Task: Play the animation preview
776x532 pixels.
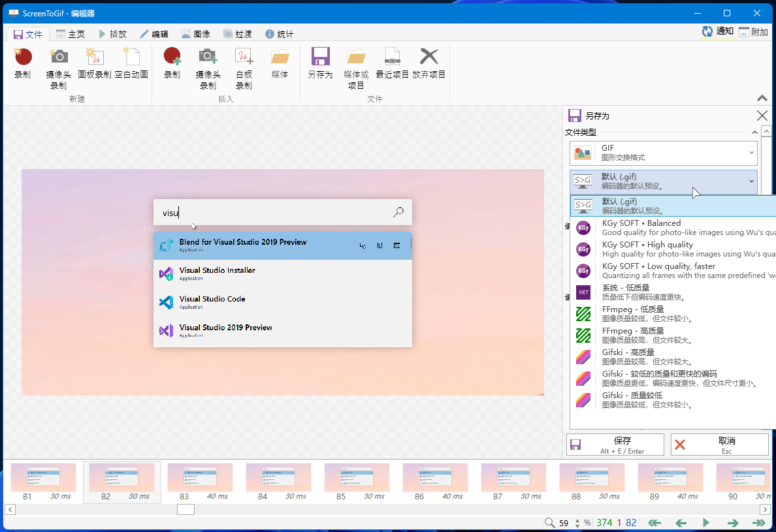Action: [706, 523]
